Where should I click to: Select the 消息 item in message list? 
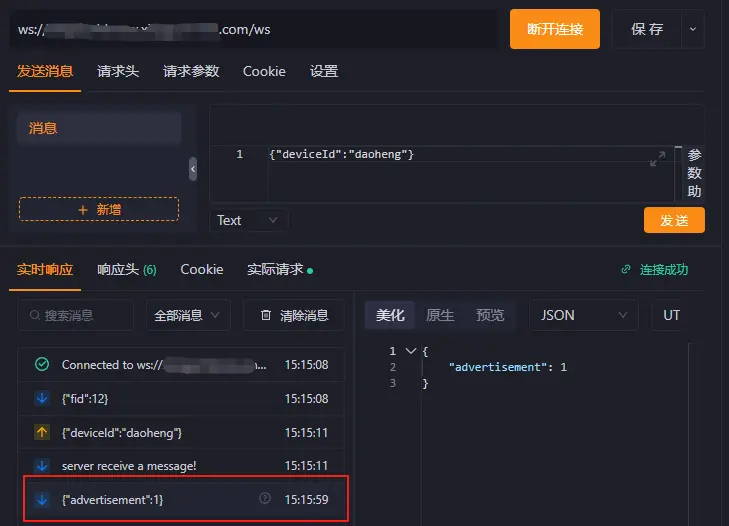[x=99, y=128]
